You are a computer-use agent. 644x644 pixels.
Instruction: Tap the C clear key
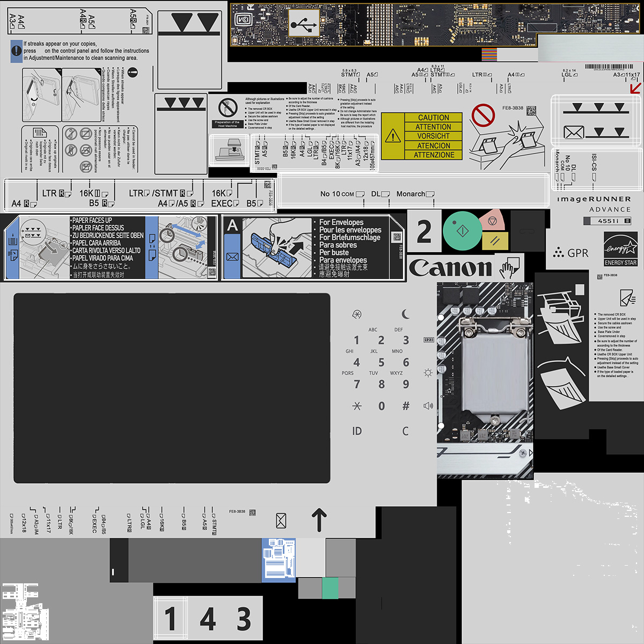click(x=405, y=431)
